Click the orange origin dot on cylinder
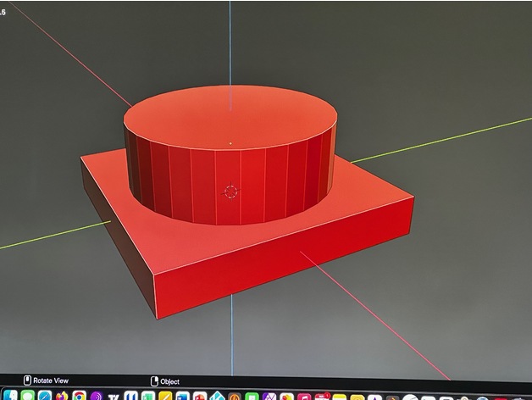Screen dimensions: 532x400 [x=230, y=143]
